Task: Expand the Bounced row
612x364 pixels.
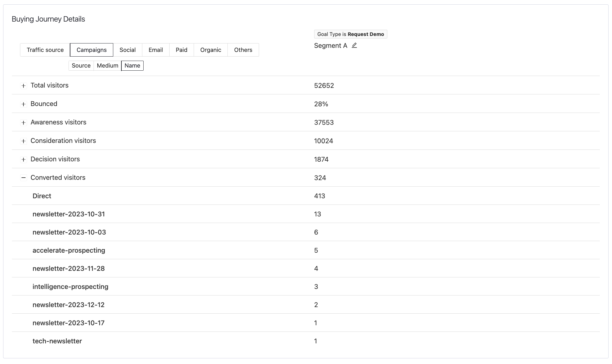Action: [23, 104]
